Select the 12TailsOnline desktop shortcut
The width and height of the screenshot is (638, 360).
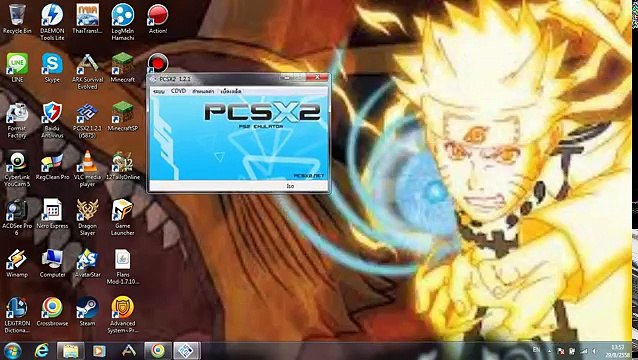click(122, 166)
